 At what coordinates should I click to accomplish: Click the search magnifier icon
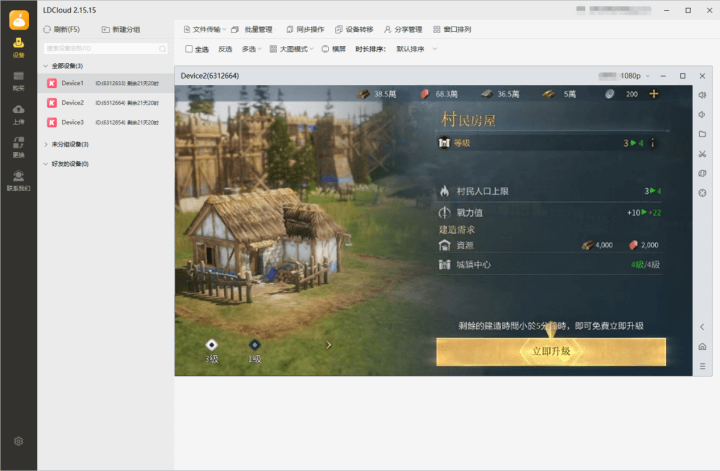[163, 49]
